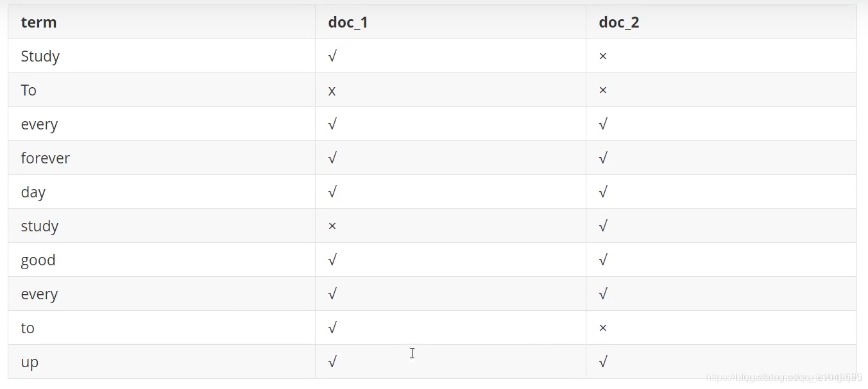This screenshot has height=389, width=868.
Task: Click the "doc_2" column header
Action: click(x=618, y=22)
